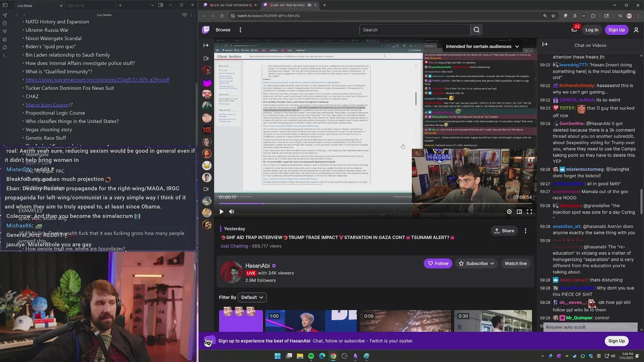Open the clip thumbnail labeled 1:00
This screenshot has width=644, height=362.
tap(310, 321)
